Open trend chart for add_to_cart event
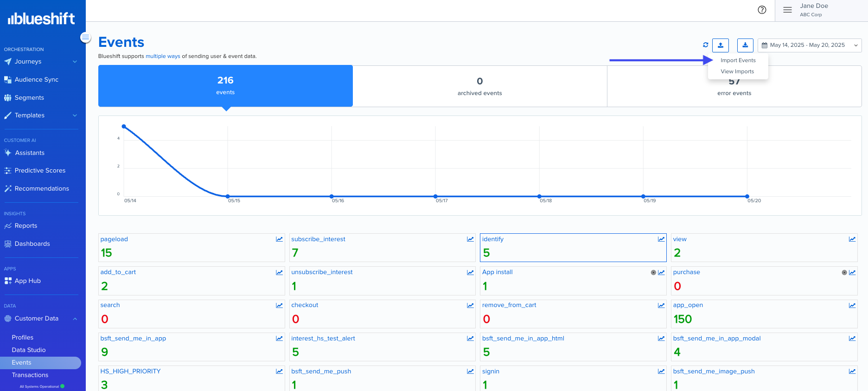 pos(279,272)
